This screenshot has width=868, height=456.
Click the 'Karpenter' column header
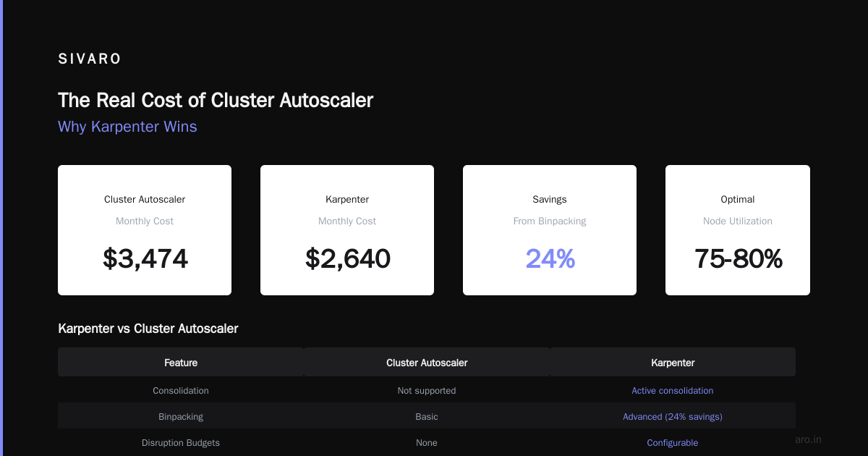[673, 363]
